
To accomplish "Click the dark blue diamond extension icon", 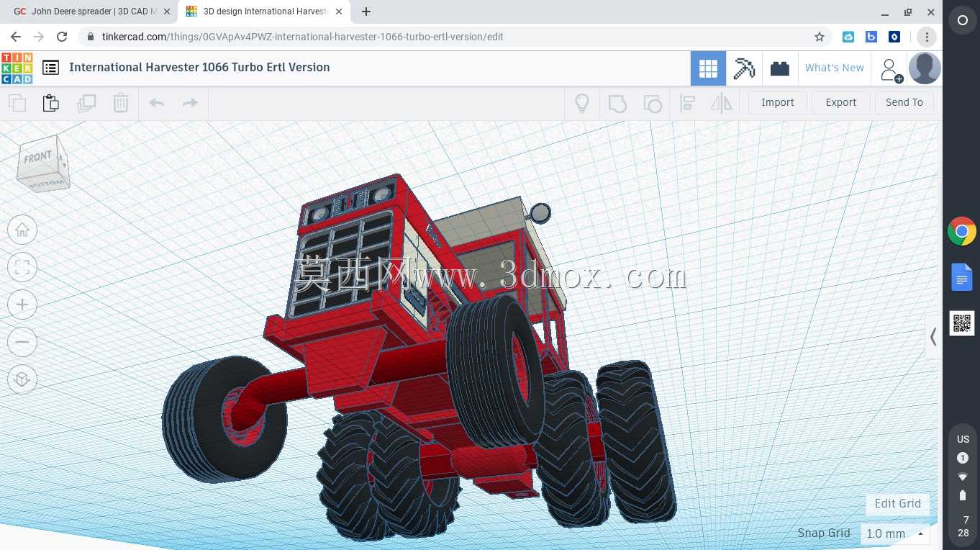I will (x=894, y=37).
